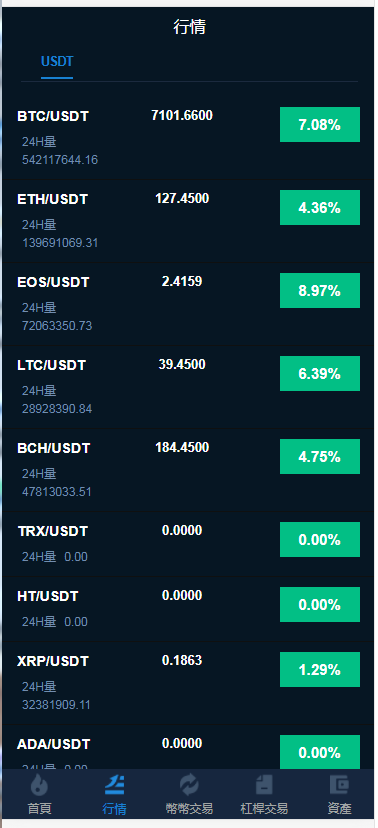Open 資產 via the wallet icon
The image size is (378, 828).
click(x=339, y=785)
